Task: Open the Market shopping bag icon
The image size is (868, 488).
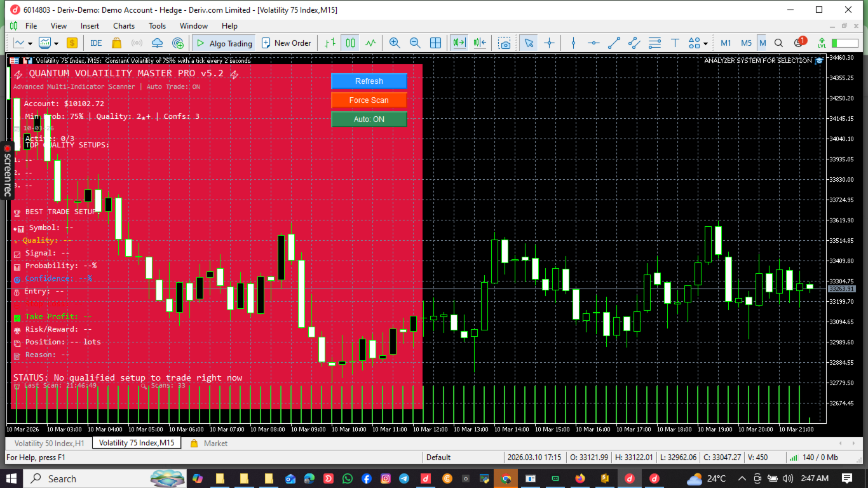Action: [116, 43]
